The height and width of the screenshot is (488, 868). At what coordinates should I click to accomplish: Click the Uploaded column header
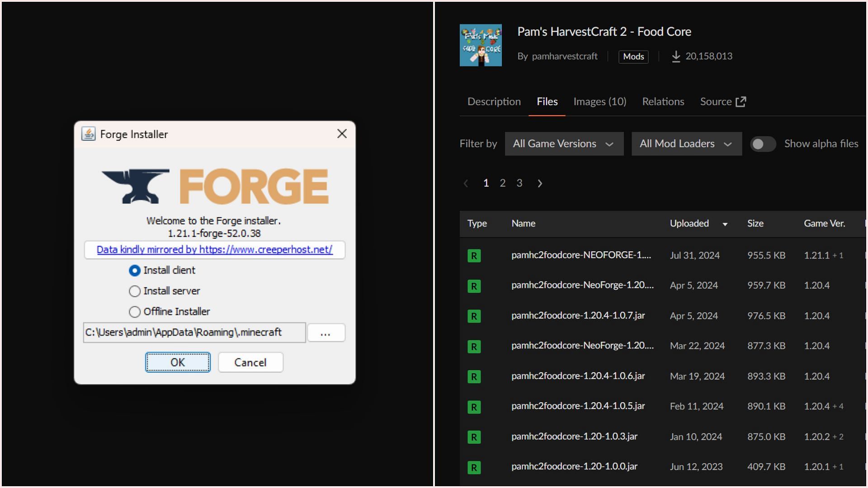point(689,224)
